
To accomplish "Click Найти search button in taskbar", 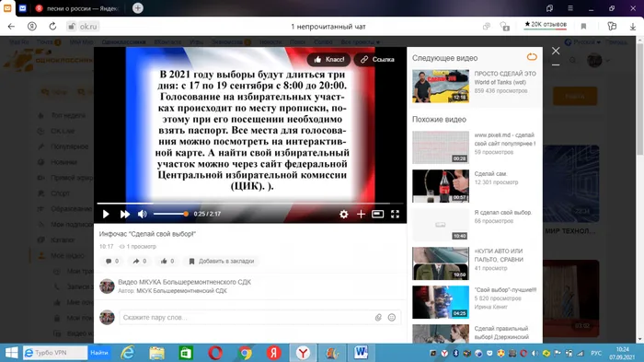I will click(x=99, y=353).
